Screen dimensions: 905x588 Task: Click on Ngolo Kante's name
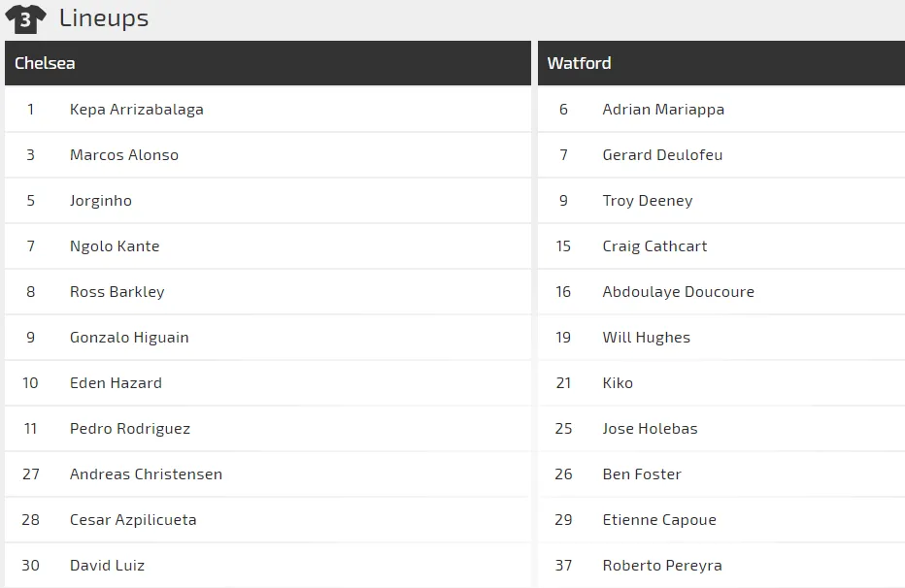pyautogui.click(x=115, y=246)
